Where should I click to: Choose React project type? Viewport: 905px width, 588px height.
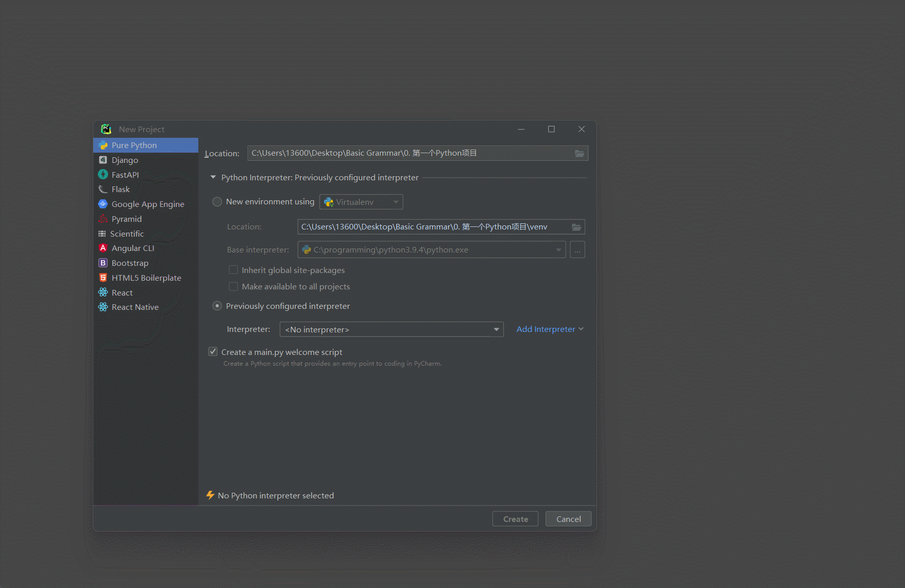coord(146,292)
